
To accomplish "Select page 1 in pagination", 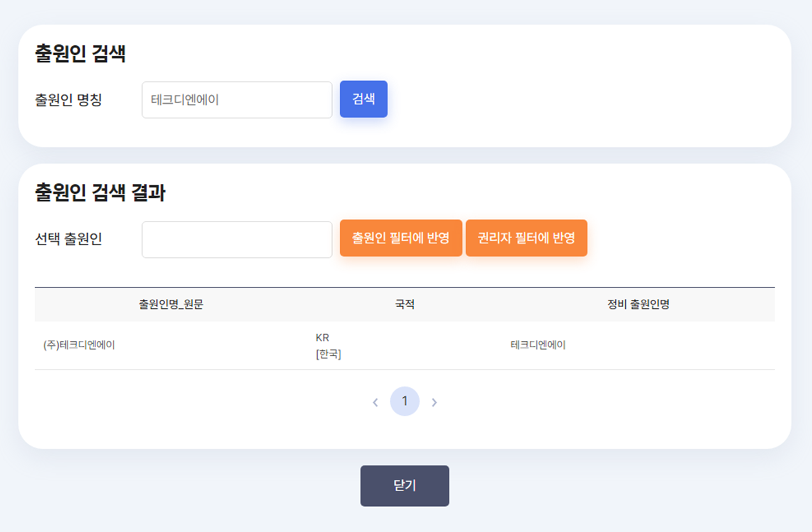I will pos(404,401).
